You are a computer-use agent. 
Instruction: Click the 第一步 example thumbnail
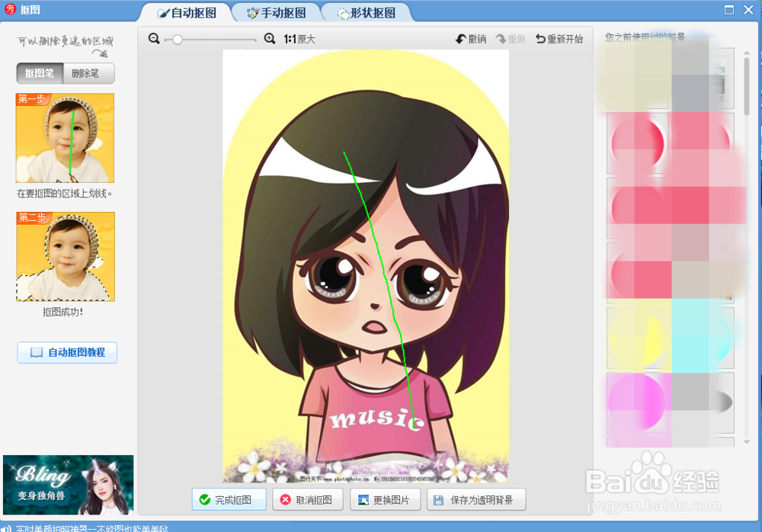(65, 138)
